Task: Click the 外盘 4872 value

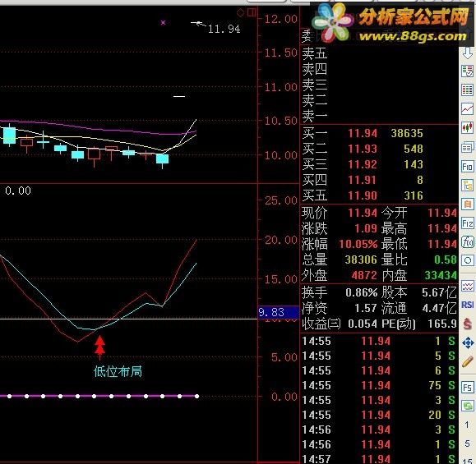Action: (x=364, y=275)
